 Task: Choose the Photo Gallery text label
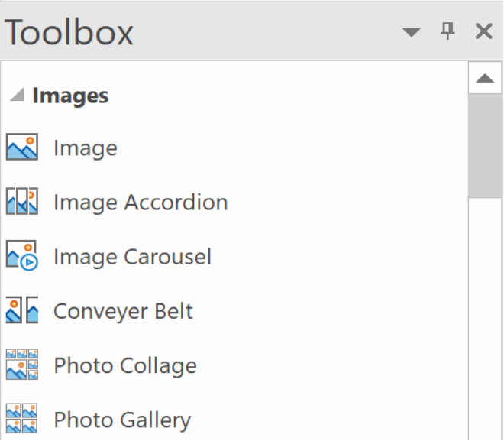122,420
